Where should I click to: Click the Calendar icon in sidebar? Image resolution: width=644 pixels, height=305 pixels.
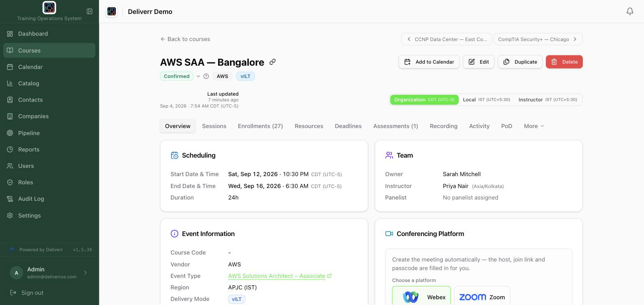[x=10, y=67]
